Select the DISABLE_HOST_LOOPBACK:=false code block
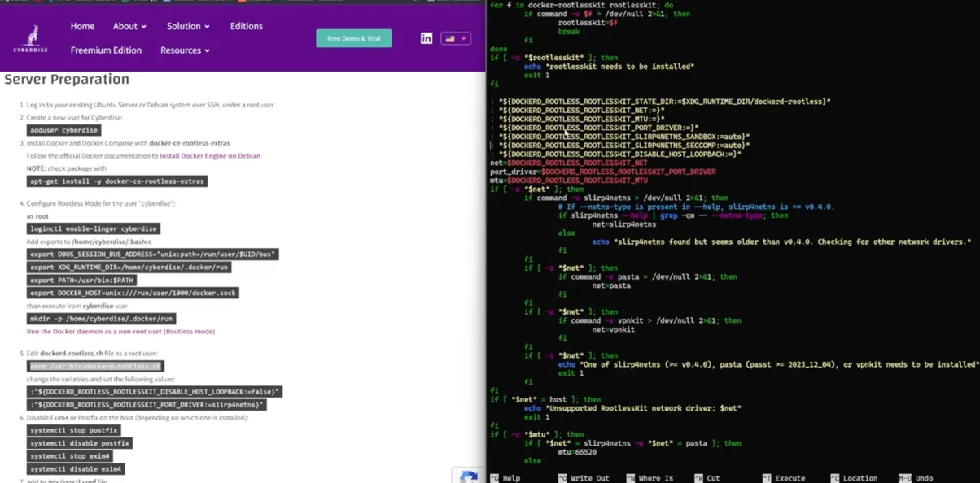The width and height of the screenshot is (980, 483). click(155, 392)
